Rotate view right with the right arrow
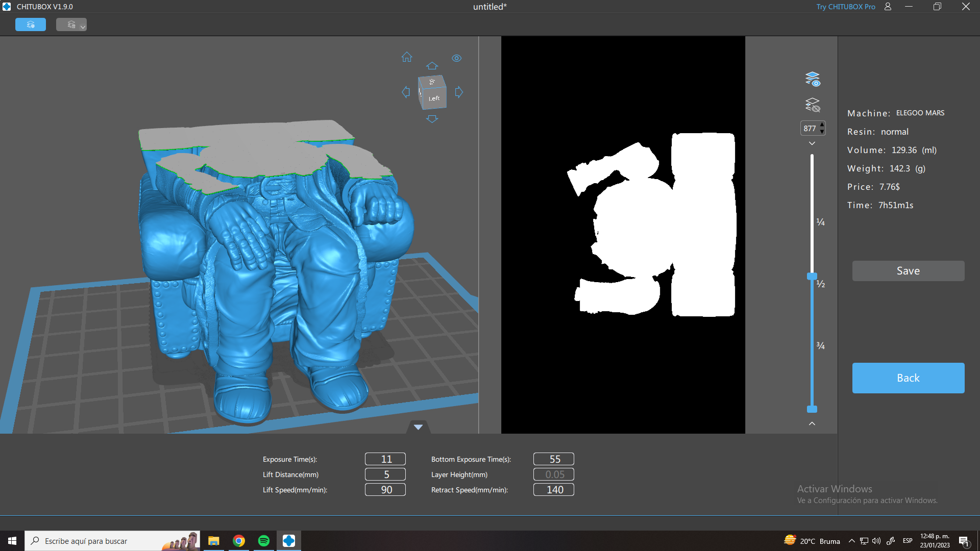 coord(459,92)
